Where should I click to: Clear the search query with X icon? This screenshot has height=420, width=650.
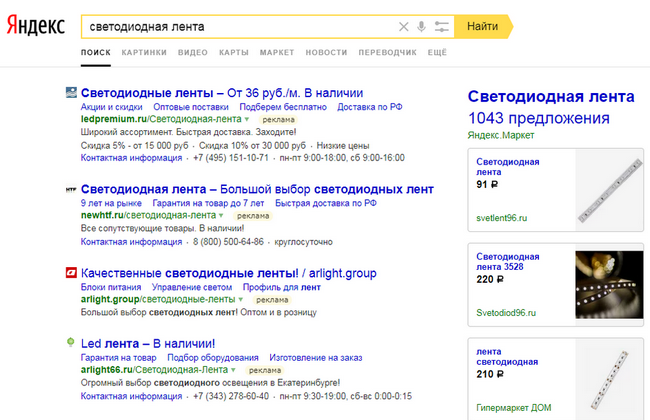403,27
